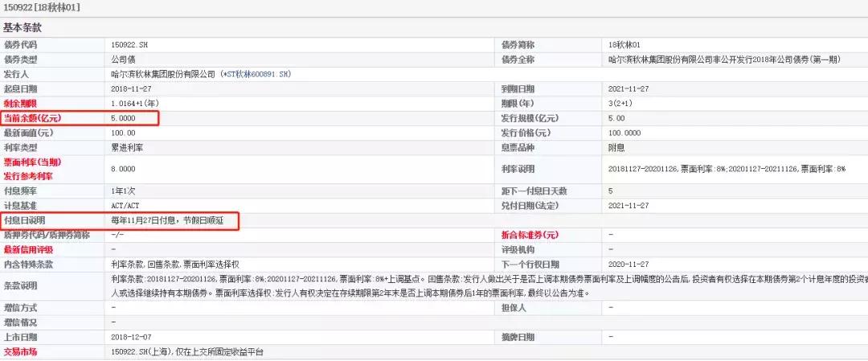Select the bond type value 公司债
Screen dimensions: 868x361
(x=124, y=59)
